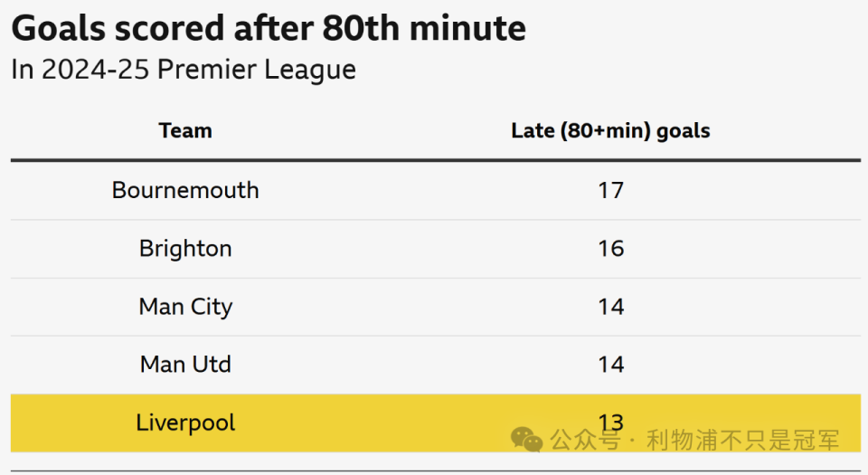Click Liverpool's value of 13
Viewport: 868px width, 475px height.
(x=610, y=421)
